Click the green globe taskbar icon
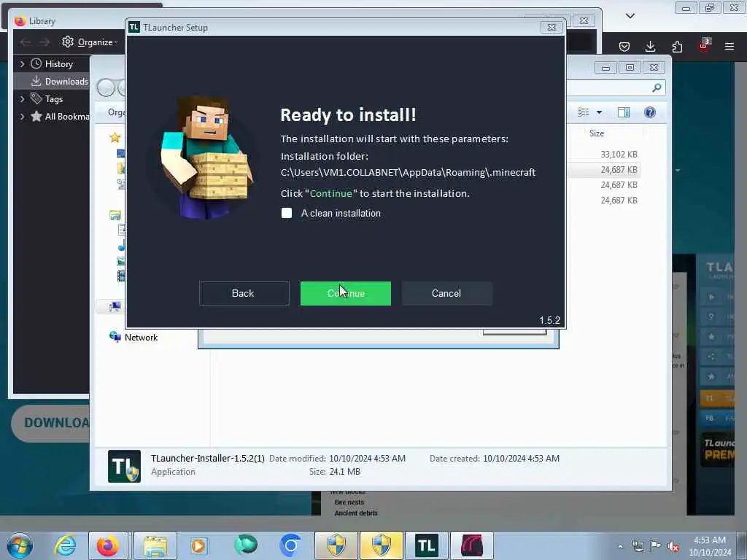This screenshot has width=747, height=560. pos(246,545)
